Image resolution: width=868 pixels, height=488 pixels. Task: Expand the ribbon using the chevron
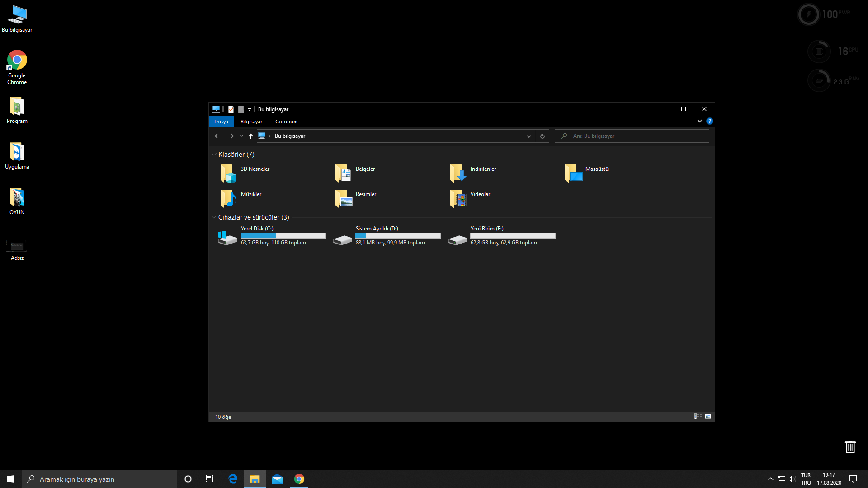coord(700,121)
